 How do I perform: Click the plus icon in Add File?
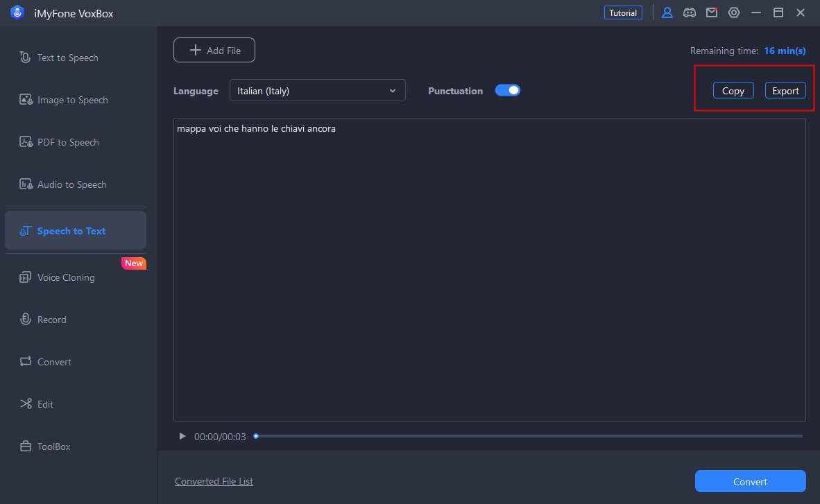(195, 50)
